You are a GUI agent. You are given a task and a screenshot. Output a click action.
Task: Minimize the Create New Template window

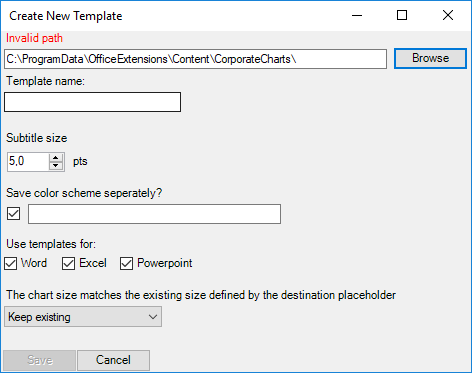pos(357,15)
